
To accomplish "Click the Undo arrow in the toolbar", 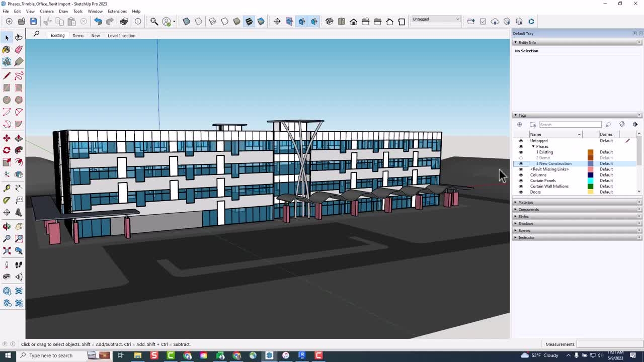I will click(98, 21).
